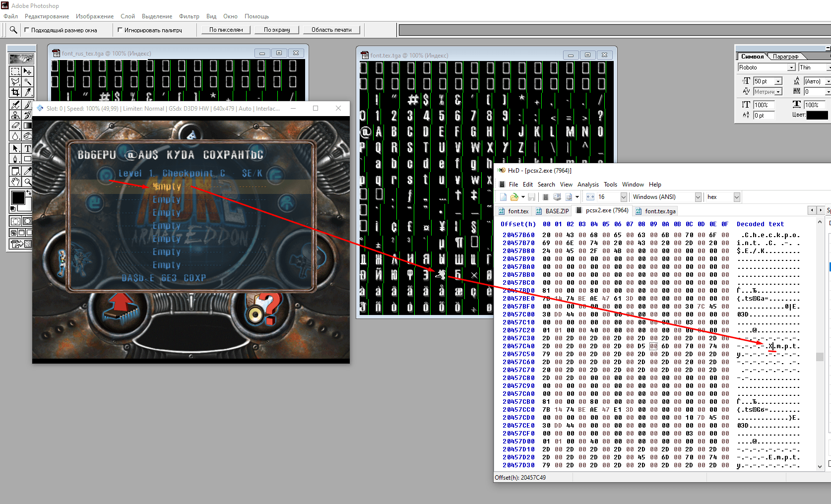Click Jump to ImageReady icon
Screen dimensions: 831x504
click(x=21, y=244)
